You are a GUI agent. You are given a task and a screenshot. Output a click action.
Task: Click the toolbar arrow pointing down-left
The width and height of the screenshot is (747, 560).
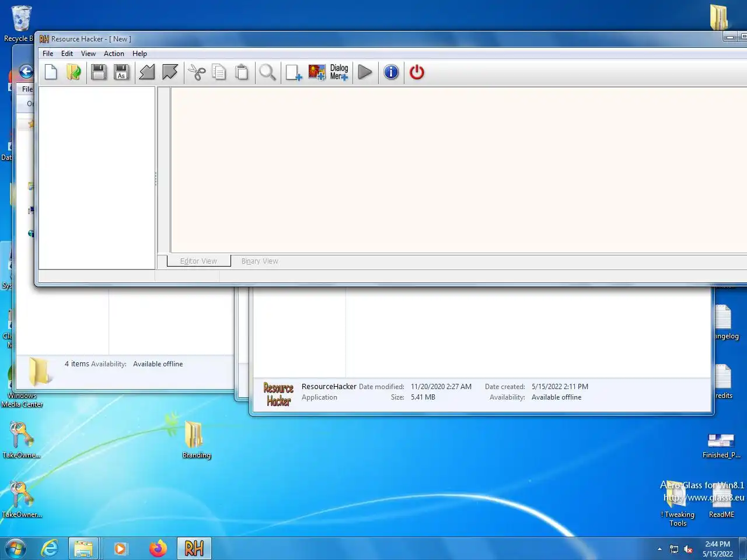click(147, 72)
